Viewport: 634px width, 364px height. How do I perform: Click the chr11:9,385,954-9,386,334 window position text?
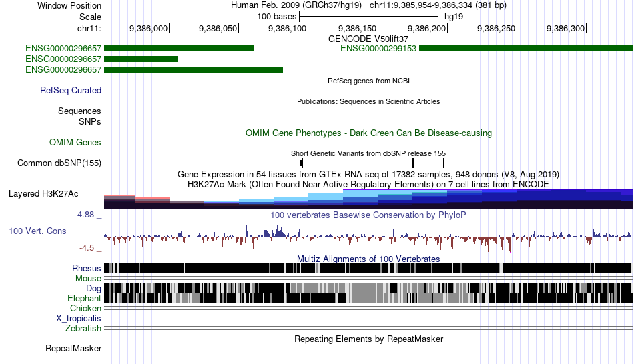tap(438, 5)
